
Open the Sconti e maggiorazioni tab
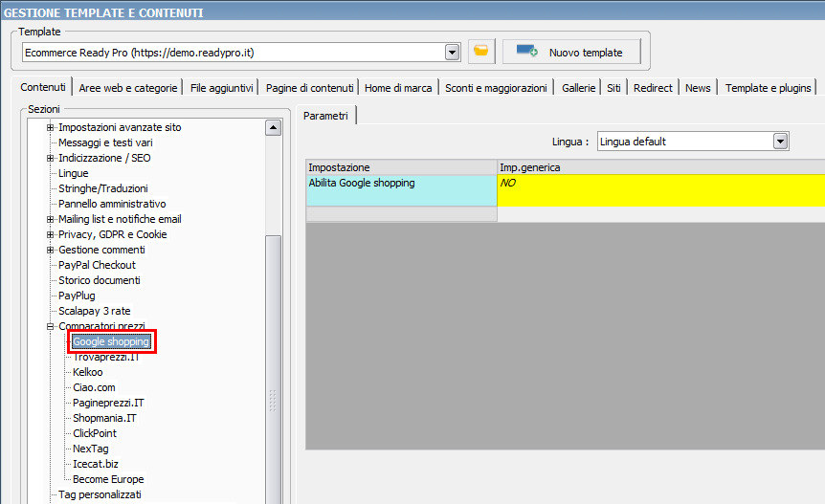[x=496, y=88]
